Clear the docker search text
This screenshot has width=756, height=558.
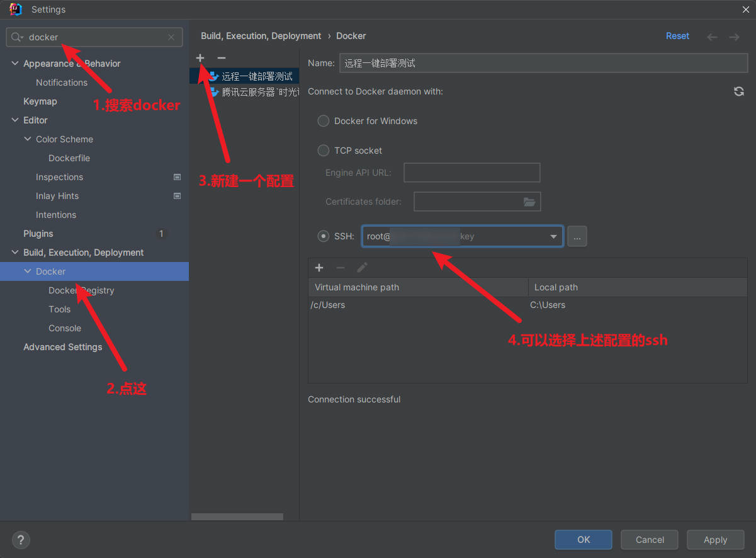pos(171,37)
